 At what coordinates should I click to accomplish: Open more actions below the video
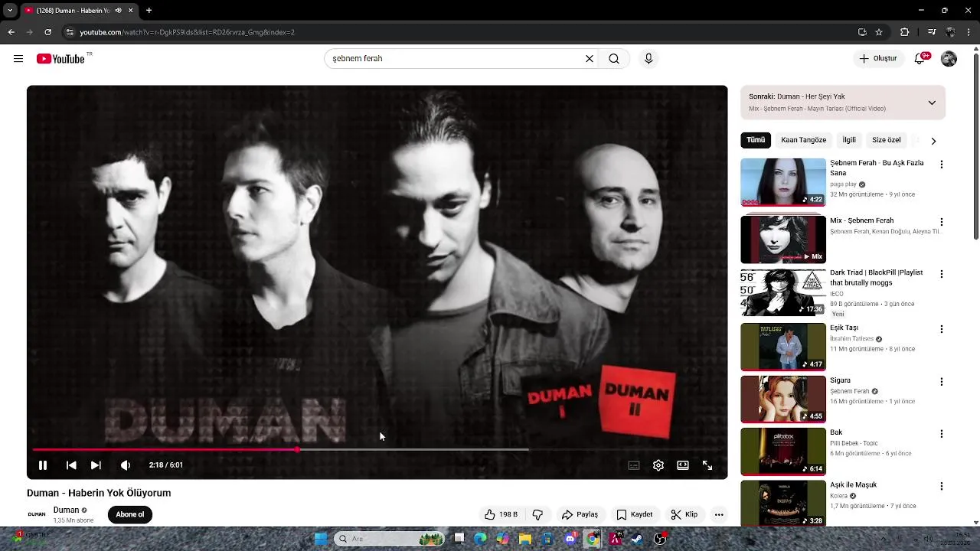[719, 514]
